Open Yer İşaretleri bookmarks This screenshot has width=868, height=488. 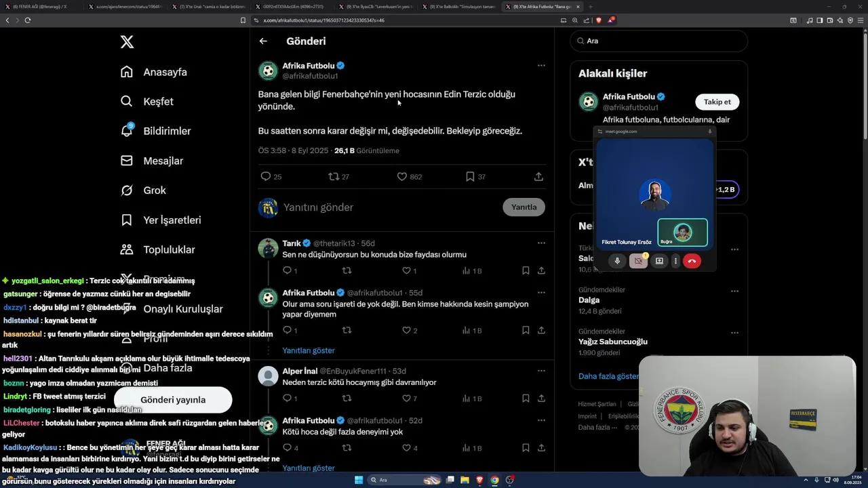point(161,220)
